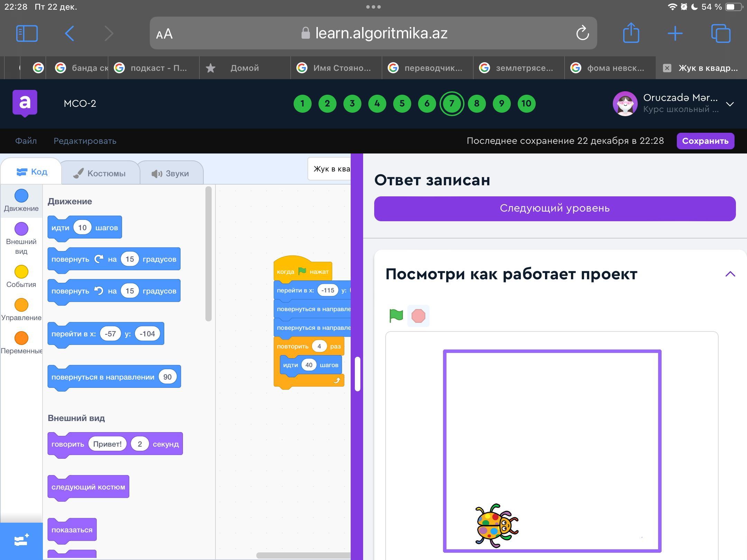
Task: Switch to the фома невск... browser tab
Action: pos(610,68)
